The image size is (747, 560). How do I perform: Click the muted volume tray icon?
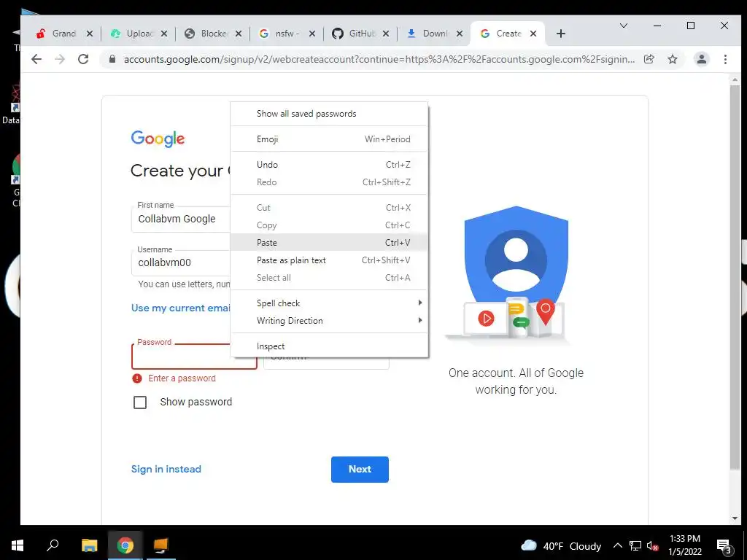(652, 545)
